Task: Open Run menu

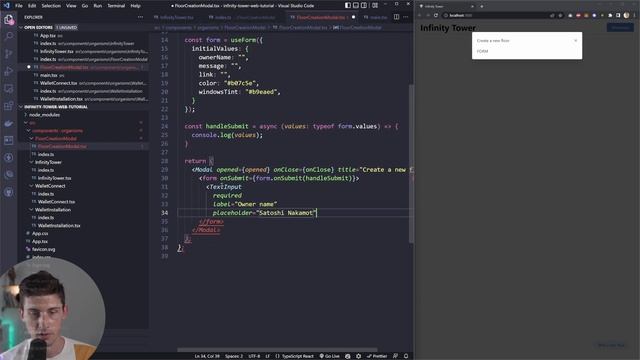Action: pos(98,6)
